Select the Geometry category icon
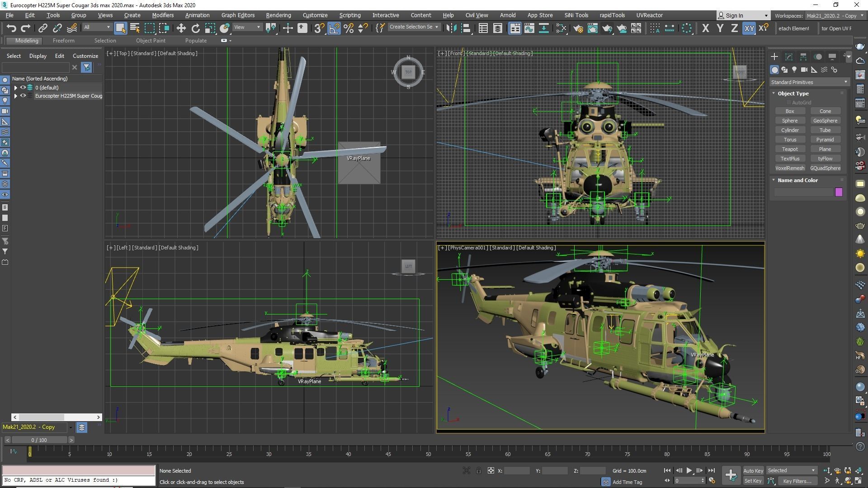Viewport: 868px width, 488px height. tap(774, 70)
